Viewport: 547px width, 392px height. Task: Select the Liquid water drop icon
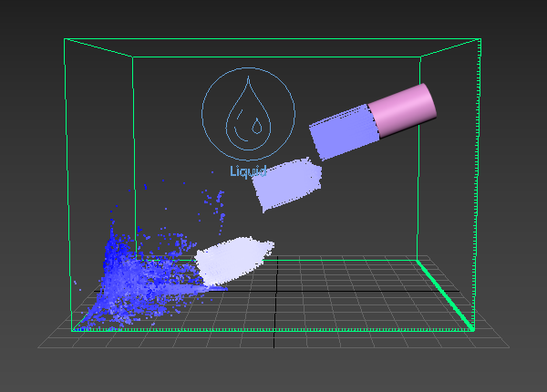click(x=248, y=114)
